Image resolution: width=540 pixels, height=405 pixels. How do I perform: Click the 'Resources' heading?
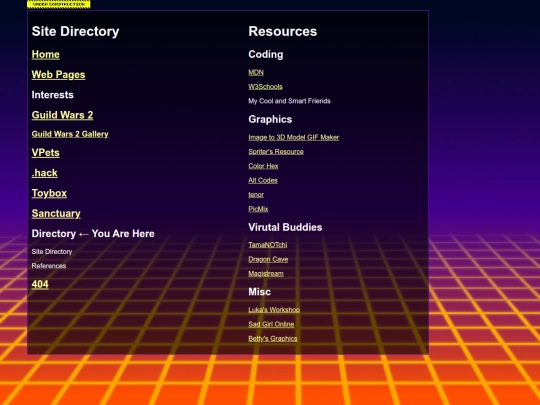click(282, 31)
